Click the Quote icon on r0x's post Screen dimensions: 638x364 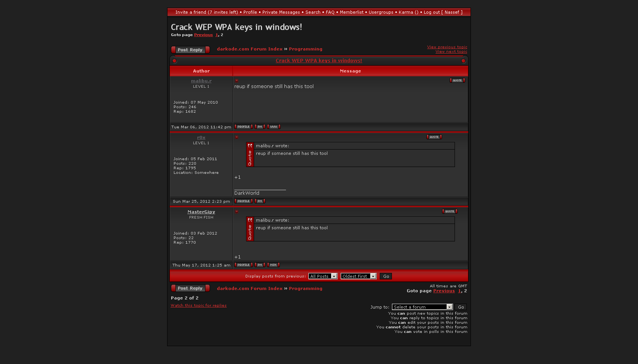(x=434, y=137)
